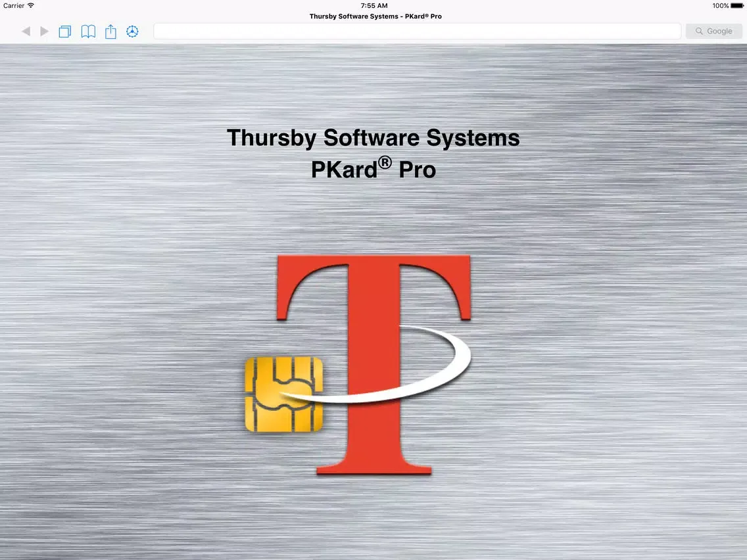
Task: Click the Thursby T logo image
Action: click(374, 365)
